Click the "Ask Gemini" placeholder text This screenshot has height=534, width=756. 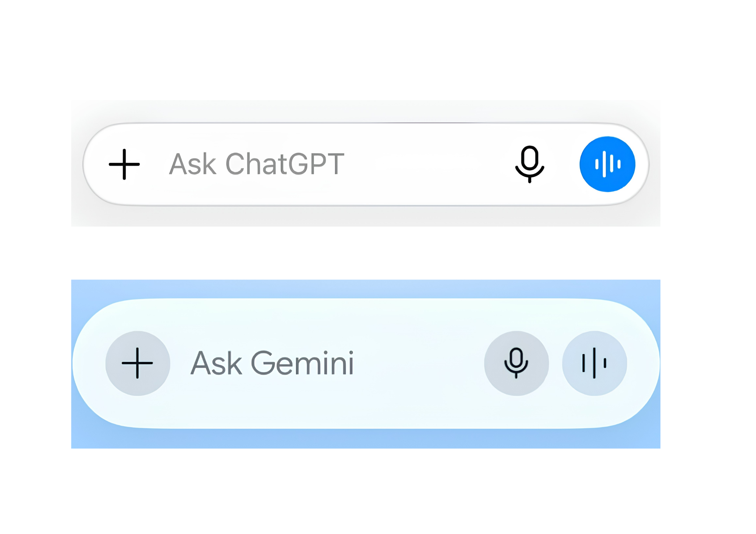tap(272, 363)
